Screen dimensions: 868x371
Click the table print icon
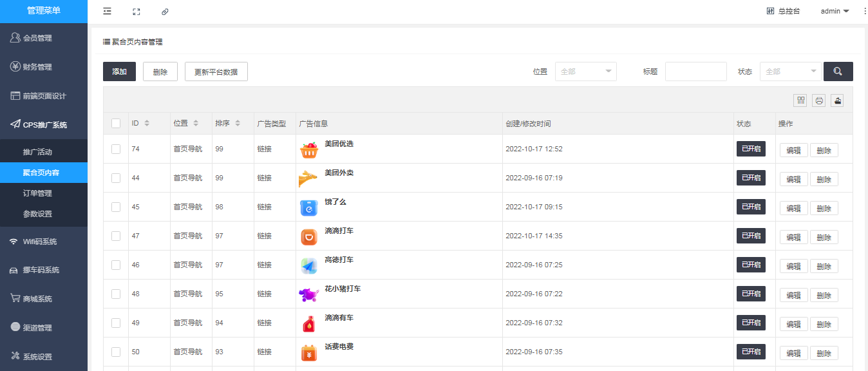coord(818,100)
